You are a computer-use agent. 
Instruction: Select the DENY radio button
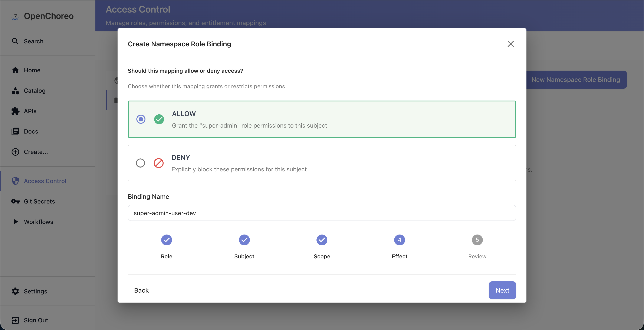point(140,163)
